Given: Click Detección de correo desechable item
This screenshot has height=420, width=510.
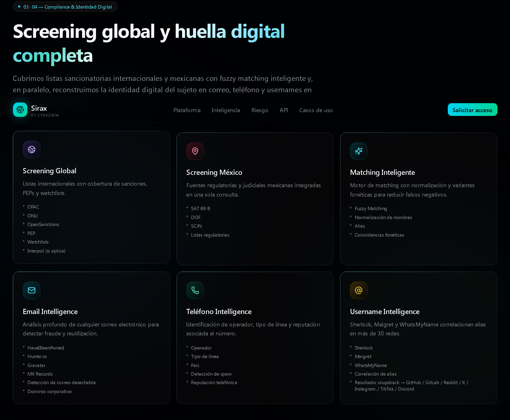Looking at the screenshot, I should coord(62,383).
